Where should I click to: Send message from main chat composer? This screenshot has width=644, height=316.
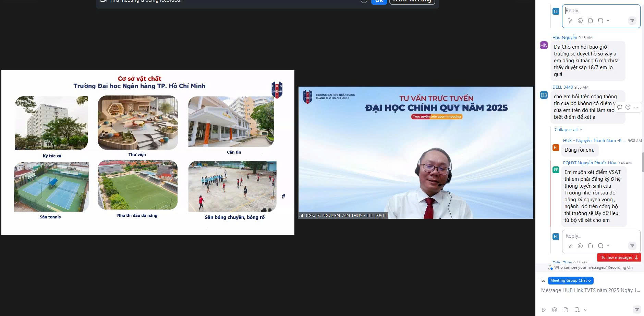click(637, 310)
